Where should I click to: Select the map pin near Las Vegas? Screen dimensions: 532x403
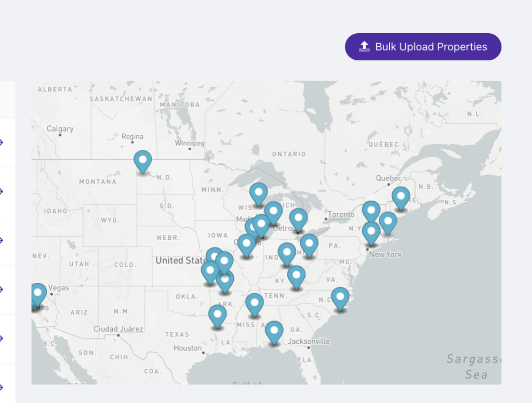click(37, 295)
